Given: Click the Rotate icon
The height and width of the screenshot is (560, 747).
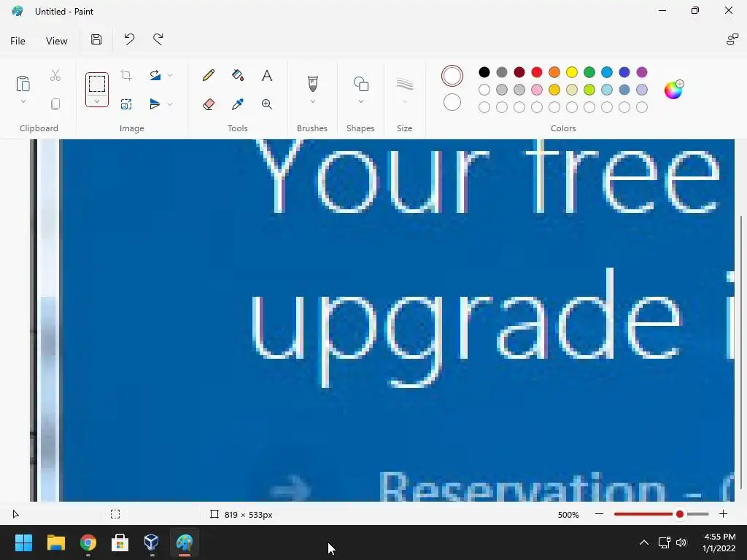Looking at the screenshot, I should coord(155,75).
